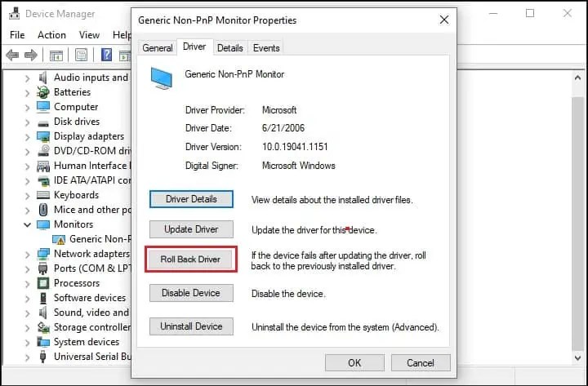588x386 pixels.
Task: Click the Software devices icon
Action: click(43, 298)
